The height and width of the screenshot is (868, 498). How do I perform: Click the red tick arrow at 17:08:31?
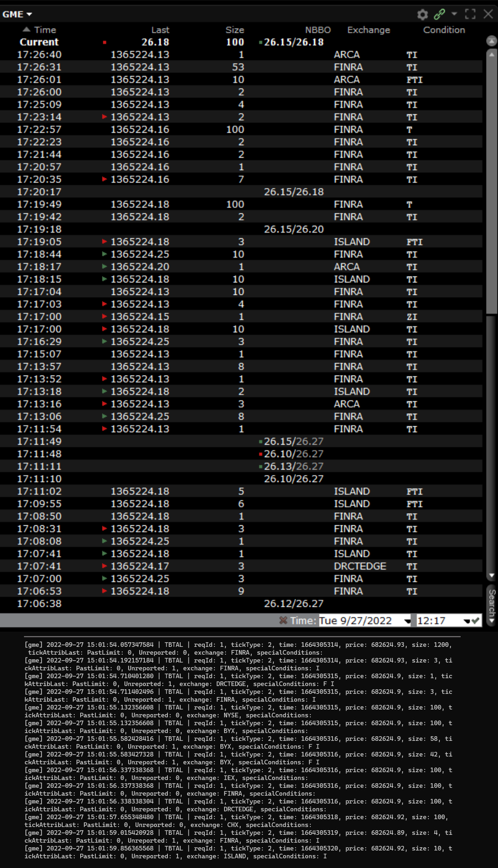[x=105, y=528]
